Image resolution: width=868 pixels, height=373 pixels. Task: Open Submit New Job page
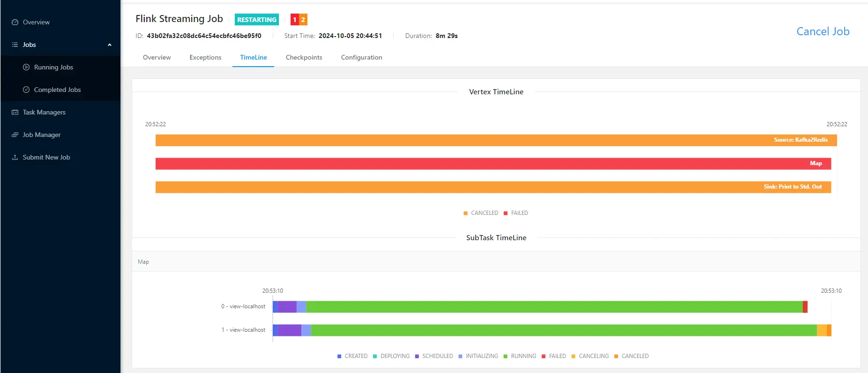60,157
